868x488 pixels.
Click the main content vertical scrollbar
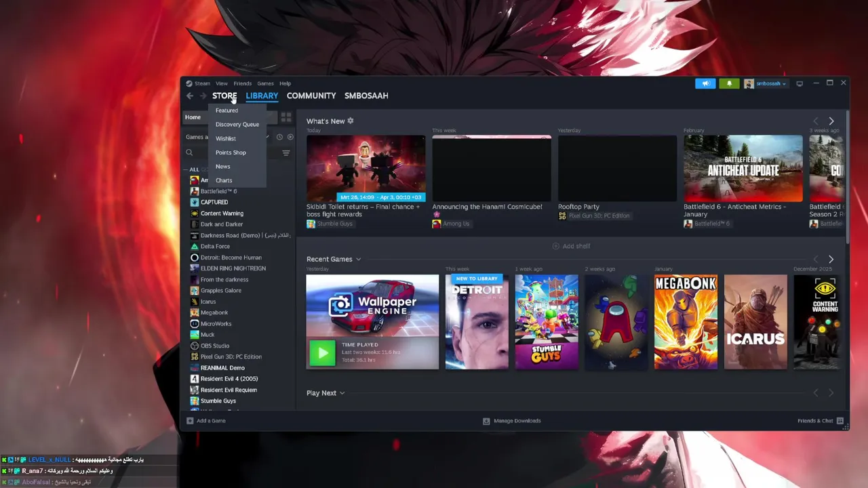pyautogui.click(x=846, y=176)
